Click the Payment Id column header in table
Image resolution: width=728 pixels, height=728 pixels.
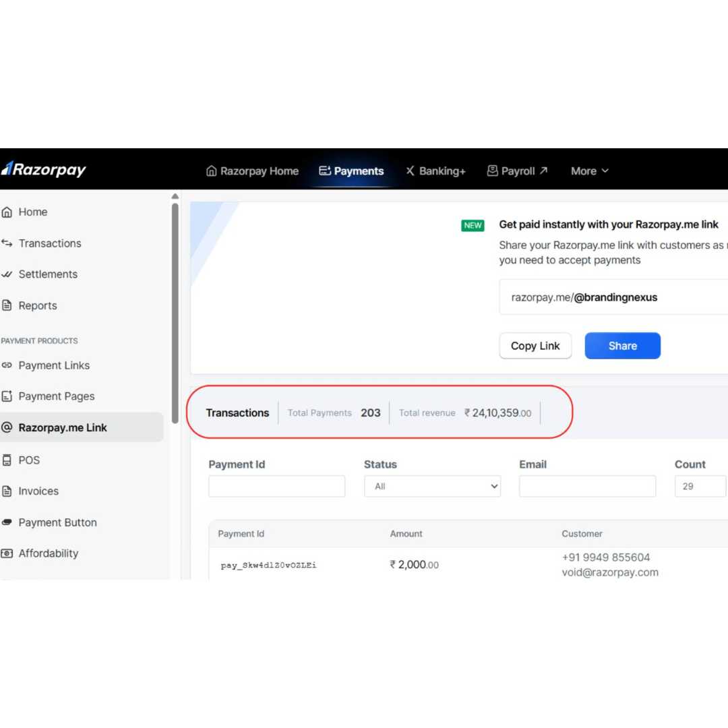pos(241,534)
